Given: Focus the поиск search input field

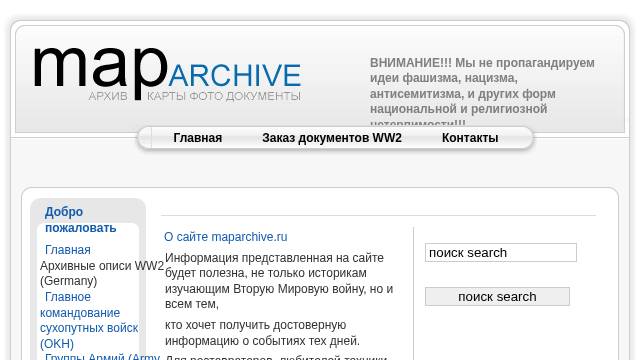Looking at the screenshot, I should [501, 253].
